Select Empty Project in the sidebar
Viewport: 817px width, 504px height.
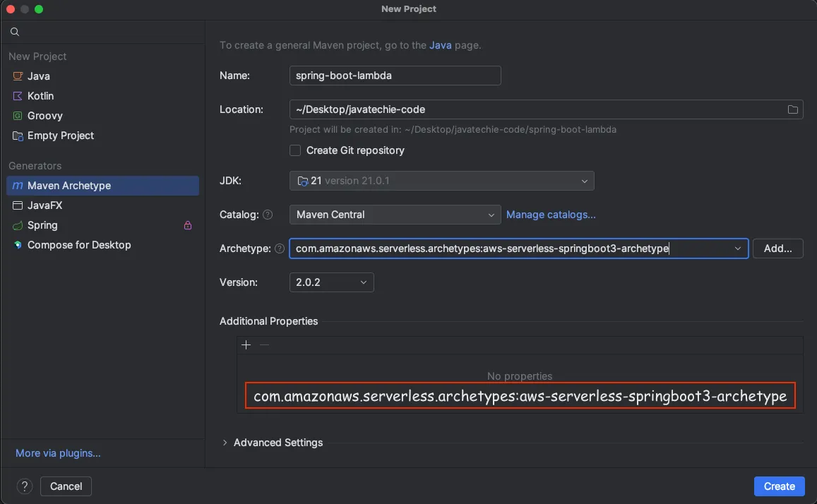click(61, 136)
